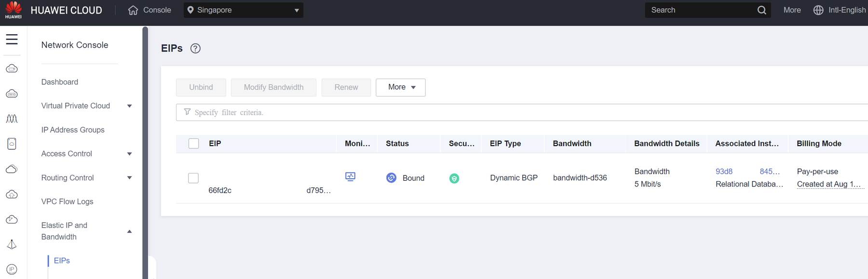This screenshot has height=279, width=868.
Task: Tick checkbox for EIP 66fd2c row
Action: click(193, 178)
